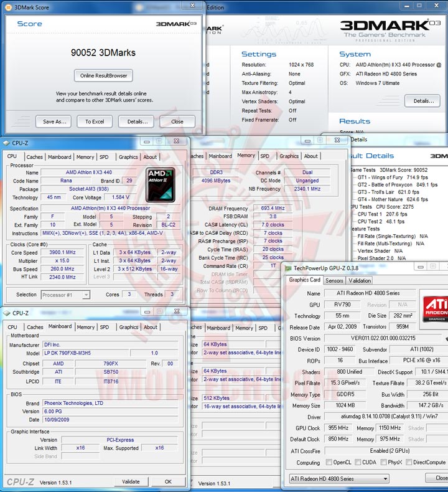448x492 pixels.
Task: Click the motherboard model LP DK 790FXB-M3H5 field
Action: pyautogui.click(x=85, y=353)
